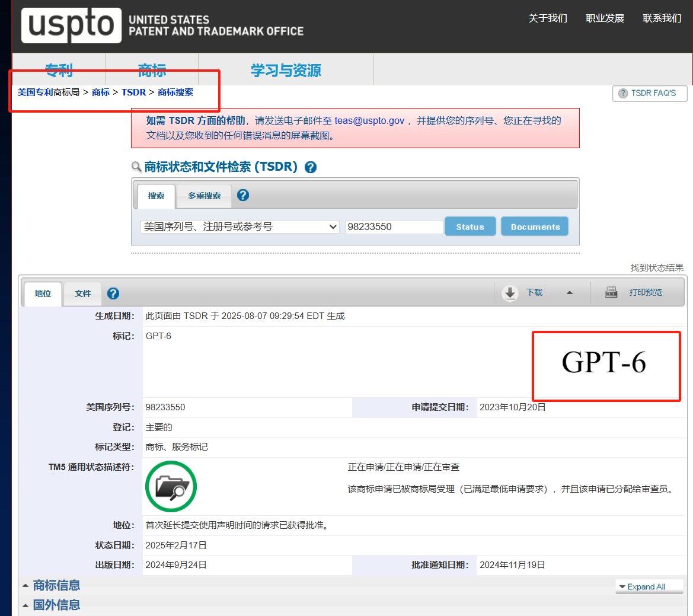Click help icon beside 文件 tab
The height and width of the screenshot is (616, 693).
coord(113,293)
